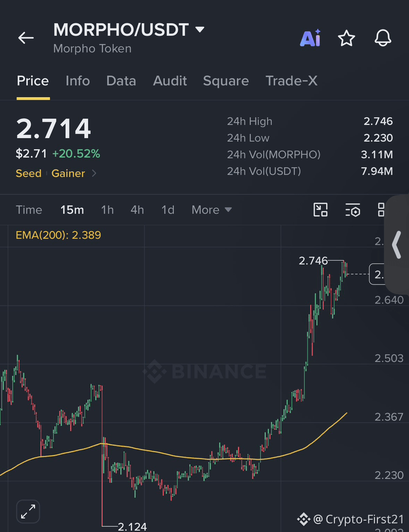Select the 1h timeframe
This screenshot has width=409, height=532.
[107, 209]
